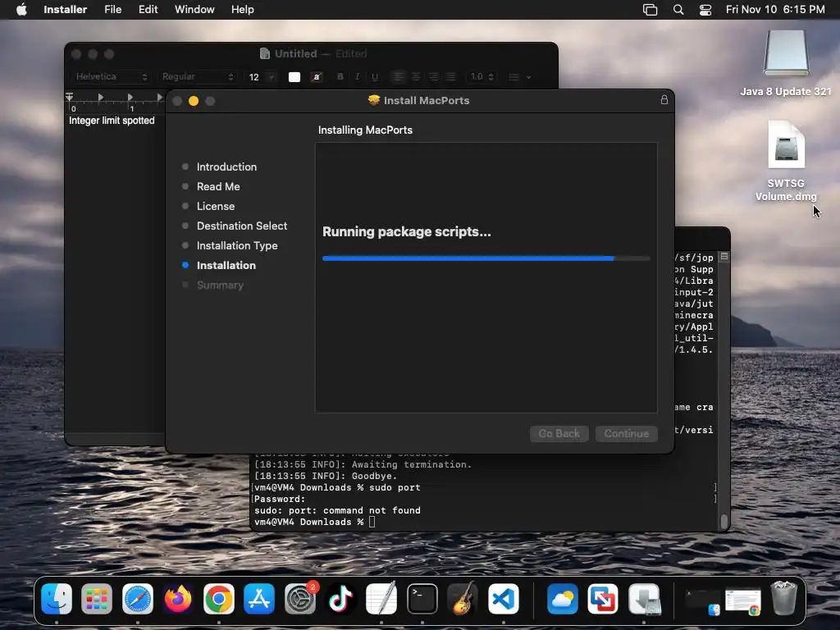Select the Destination Select step
The width and height of the screenshot is (840, 630).
coord(242,226)
